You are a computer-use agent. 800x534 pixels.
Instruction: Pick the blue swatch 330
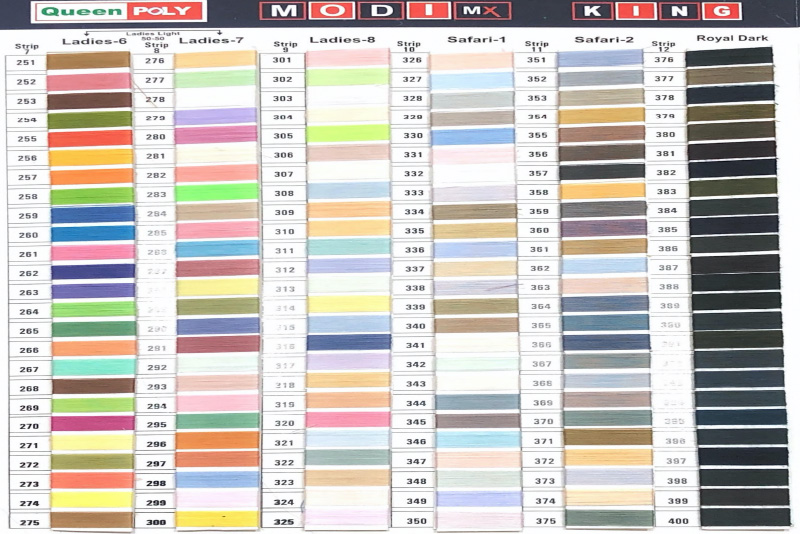coord(473,136)
